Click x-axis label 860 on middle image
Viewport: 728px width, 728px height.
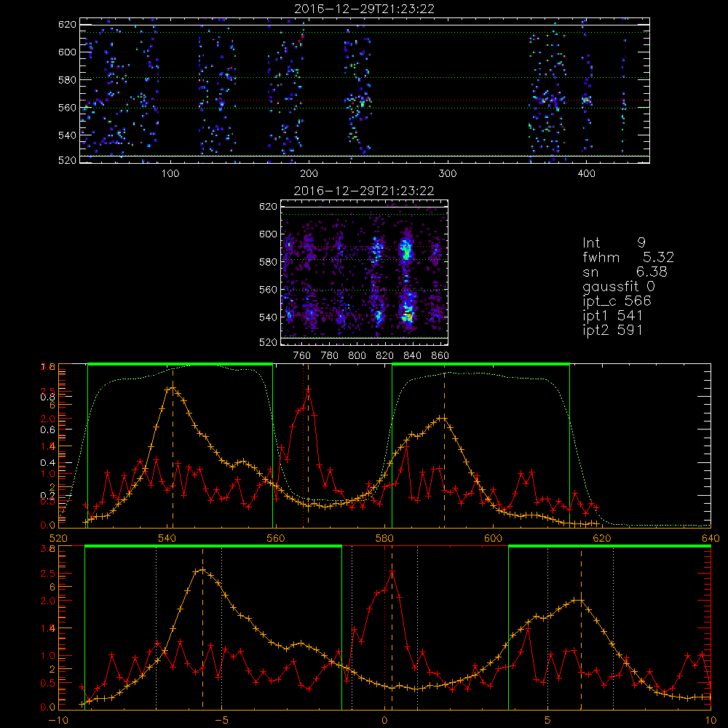(440, 356)
